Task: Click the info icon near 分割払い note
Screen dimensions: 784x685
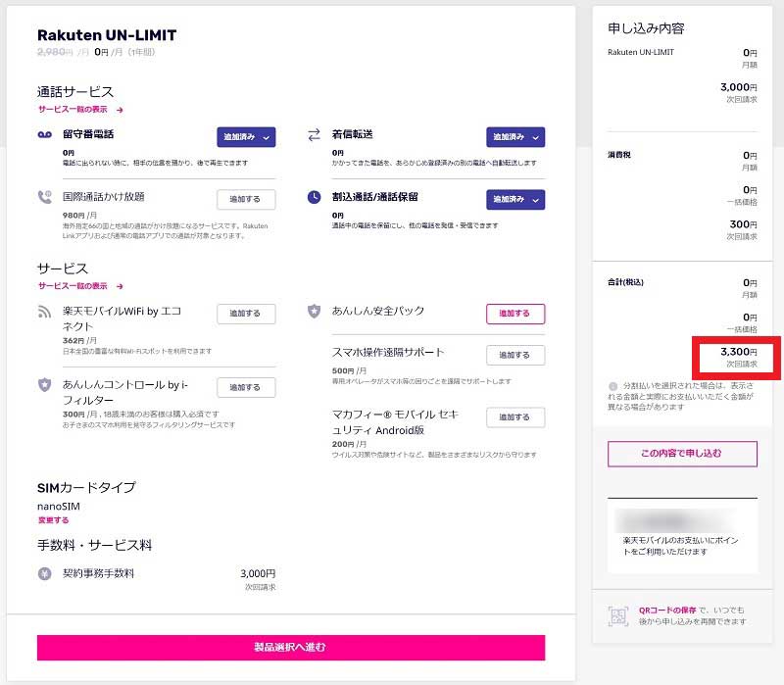Action: (612, 386)
